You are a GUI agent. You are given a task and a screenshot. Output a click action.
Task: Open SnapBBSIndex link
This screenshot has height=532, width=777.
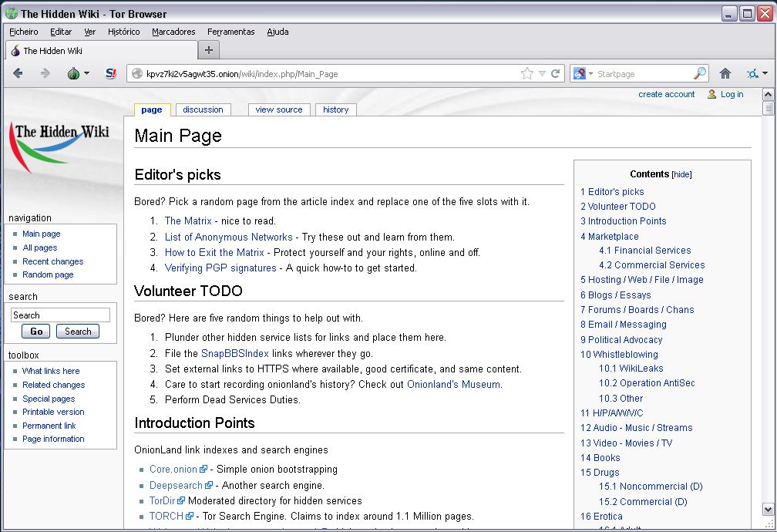click(235, 353)
